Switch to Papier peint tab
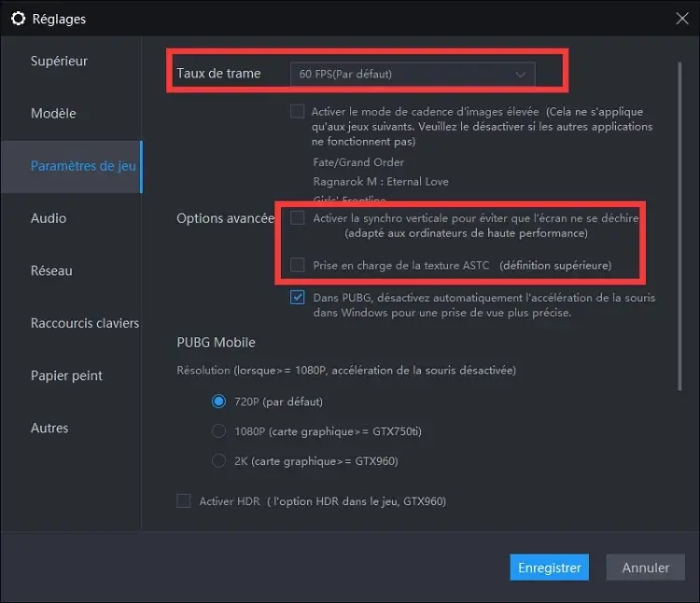The width and height of the screenshot is (700, 603). tap(66, 375)
